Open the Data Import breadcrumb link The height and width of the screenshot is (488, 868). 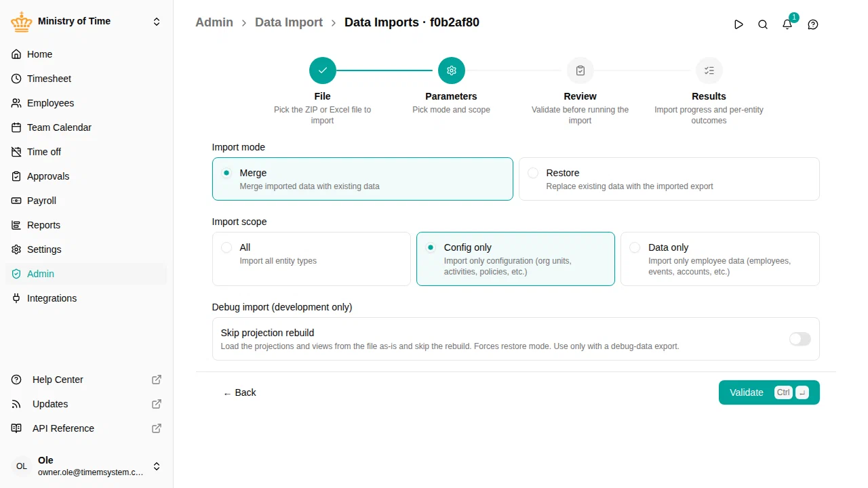pos(289,22)
